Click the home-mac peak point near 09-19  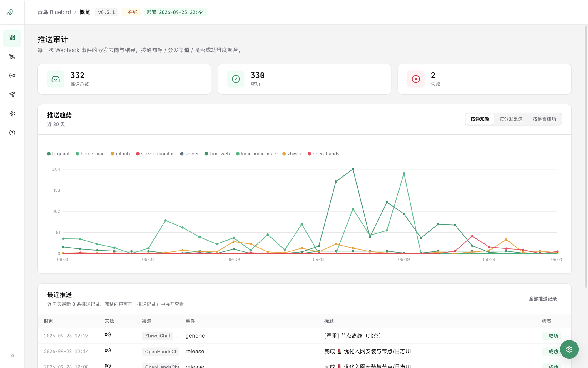pos(404,173)
